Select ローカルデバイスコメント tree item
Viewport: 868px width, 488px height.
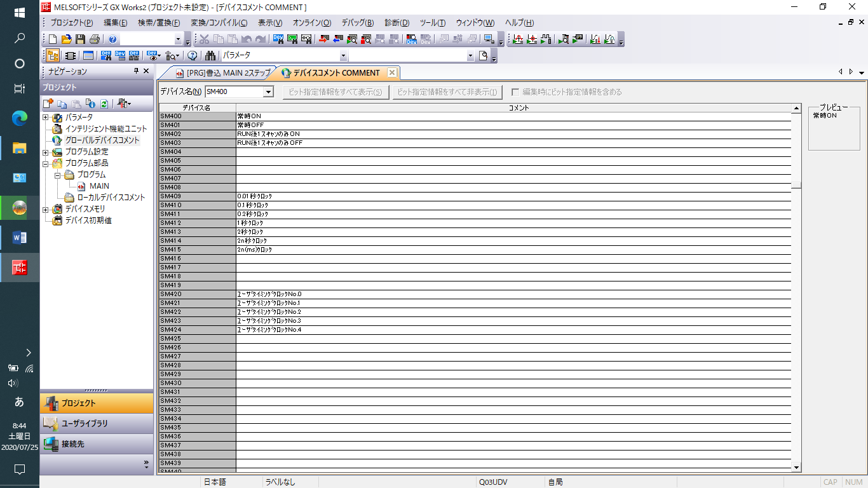pyautogui.click(x=111, y=198)
